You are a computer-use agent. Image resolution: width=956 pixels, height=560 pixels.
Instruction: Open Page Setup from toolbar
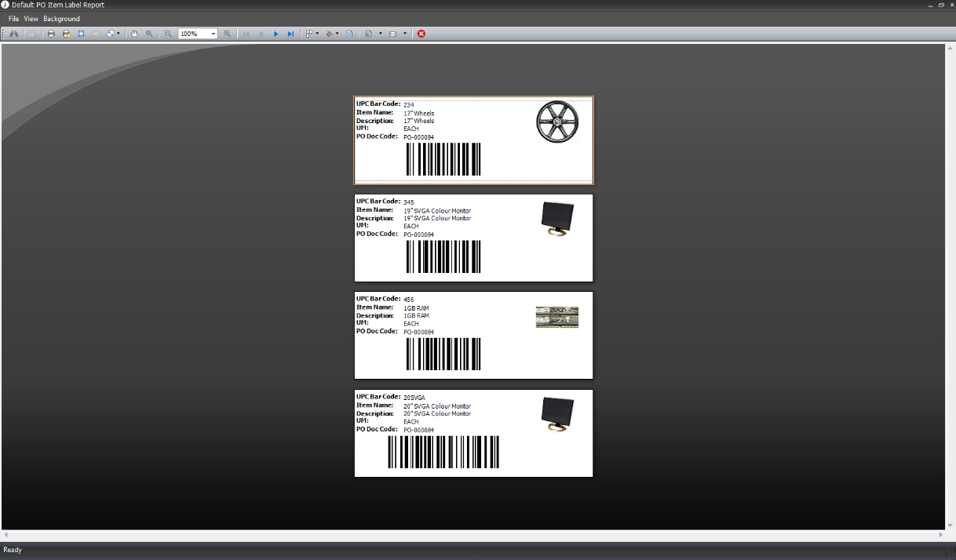(x=81, y=34)
